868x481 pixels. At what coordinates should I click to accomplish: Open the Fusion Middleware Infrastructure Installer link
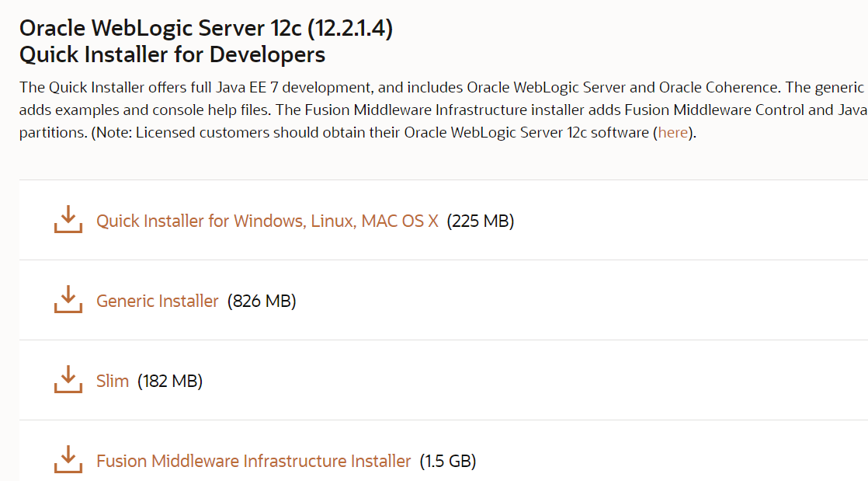tap(252, 461)
